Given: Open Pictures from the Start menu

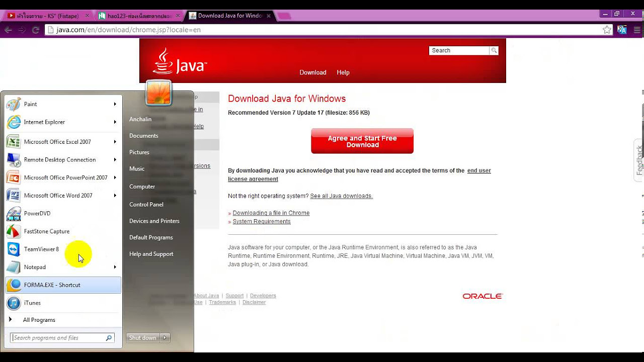Looking at the screenshot, I should [x=139, y=152].
